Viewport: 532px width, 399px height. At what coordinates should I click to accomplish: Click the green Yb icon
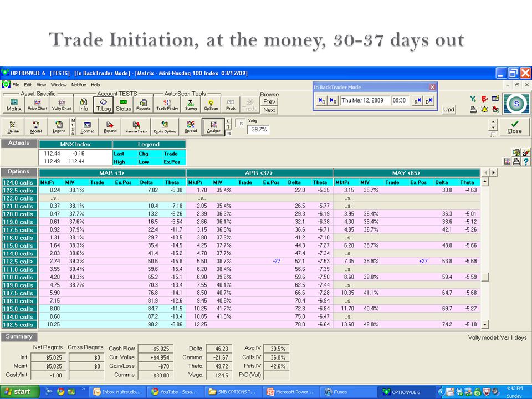473,99
